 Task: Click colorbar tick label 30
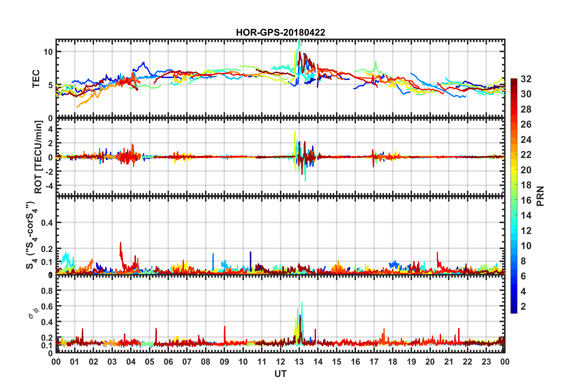pyautogui.click(x=526, y=94)
